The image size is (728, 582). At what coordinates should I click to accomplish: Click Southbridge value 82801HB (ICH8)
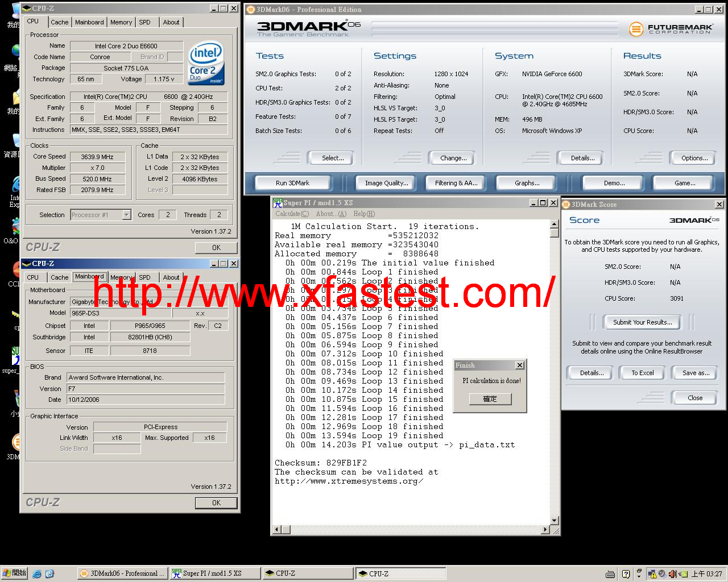[x=150, y=337]
